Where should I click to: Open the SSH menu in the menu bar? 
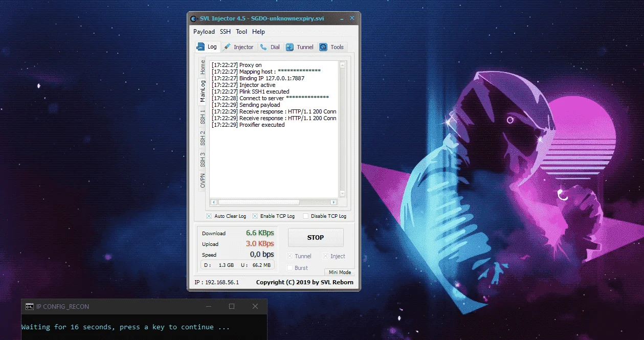(x=225, y=32)
